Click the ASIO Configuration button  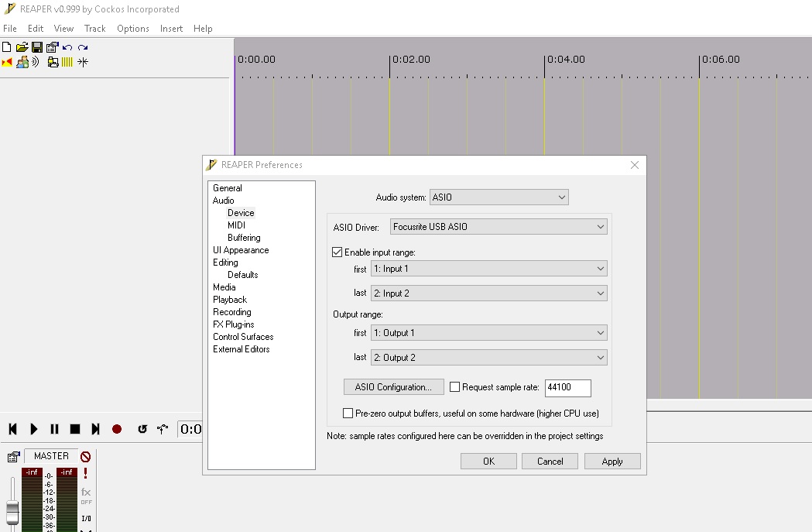coord(393,387)
